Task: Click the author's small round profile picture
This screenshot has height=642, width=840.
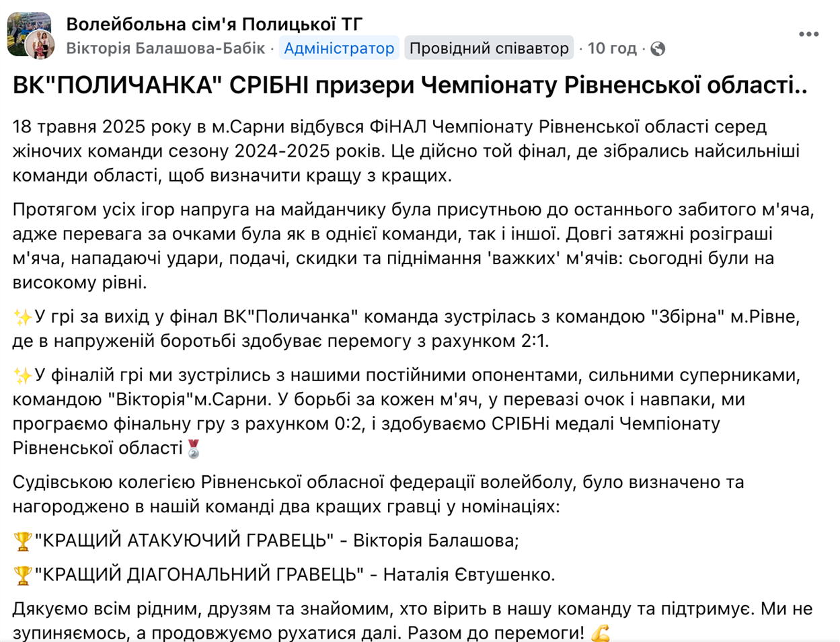Action: point(40,46)
